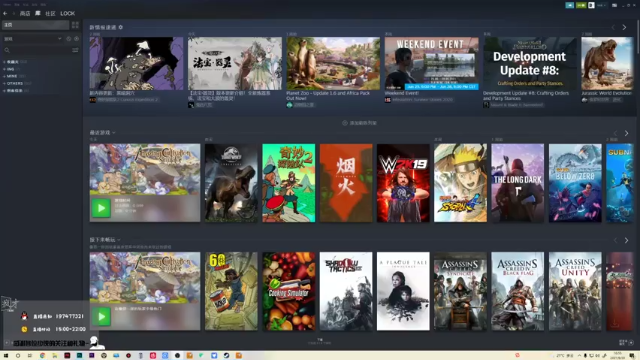
Task: Click the sidebar search magnifier icon
Action: [7, 50]
